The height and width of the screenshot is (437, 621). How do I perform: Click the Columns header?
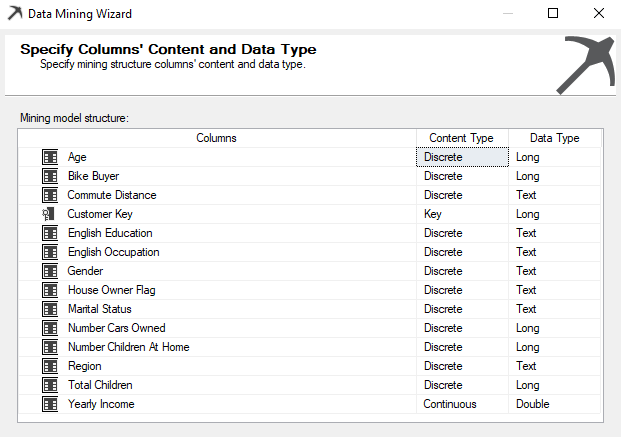tap(216, 138)
